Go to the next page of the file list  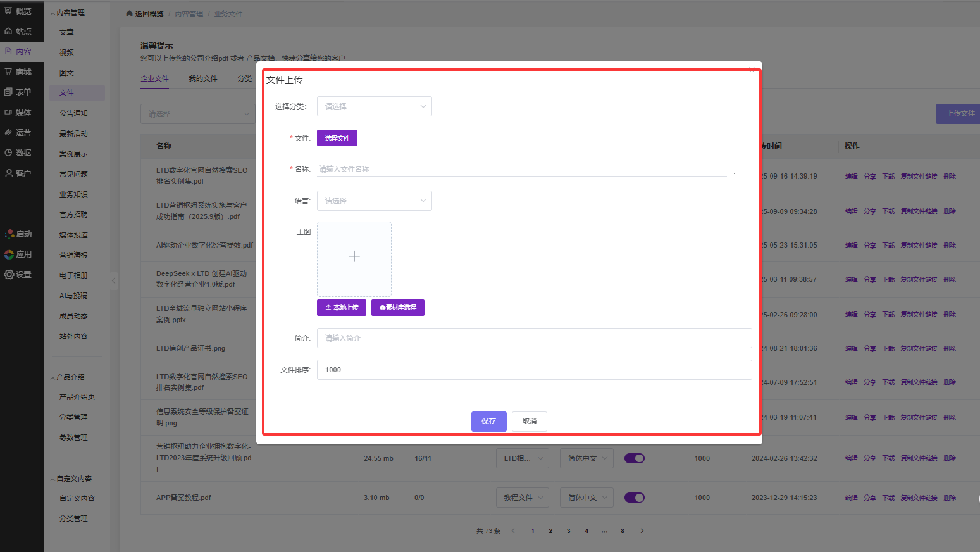642,531
